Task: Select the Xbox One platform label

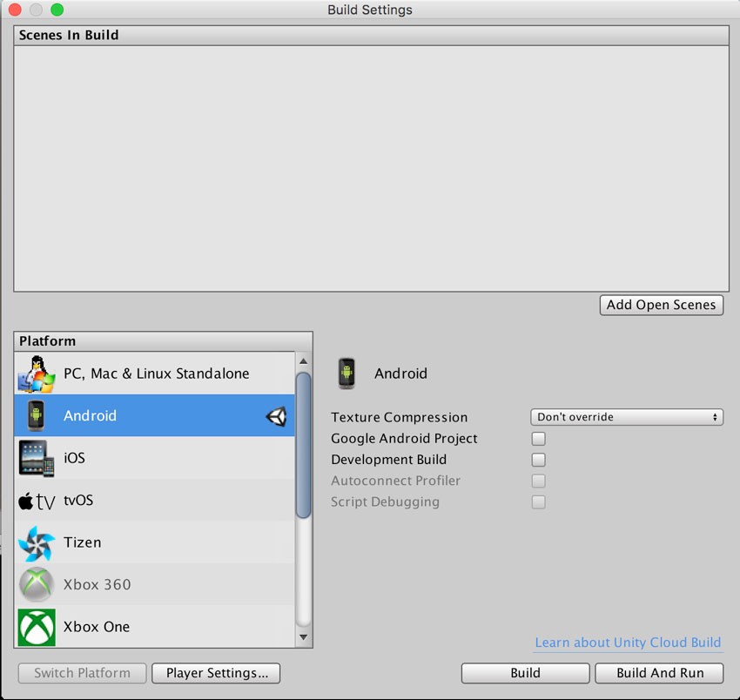Action: [97, 627]
